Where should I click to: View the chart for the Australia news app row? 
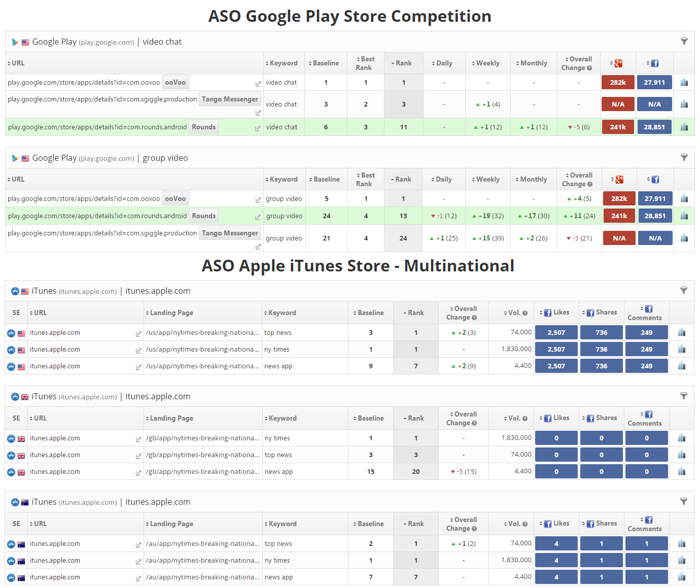tap(682, 577)
